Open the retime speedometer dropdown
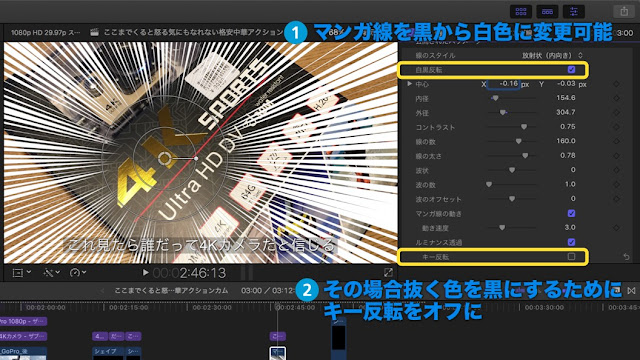The image size is (640, 360). click(x=78, y=272)
